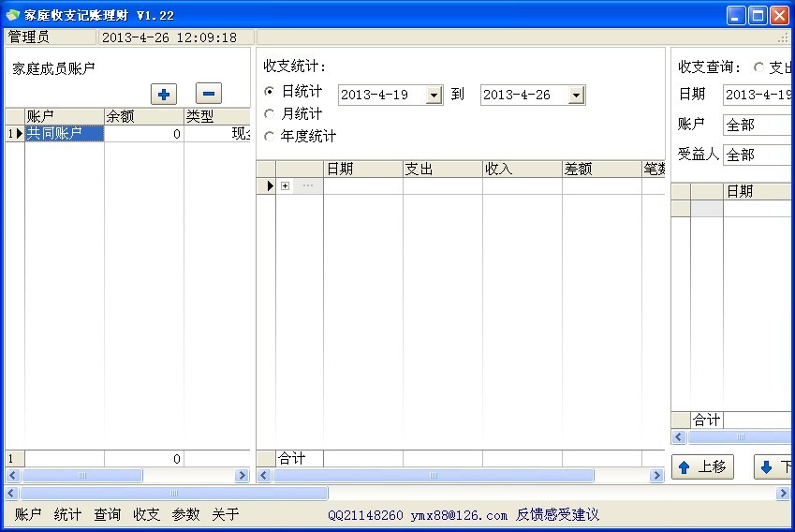Select the 共同账户 account cell

64,134
